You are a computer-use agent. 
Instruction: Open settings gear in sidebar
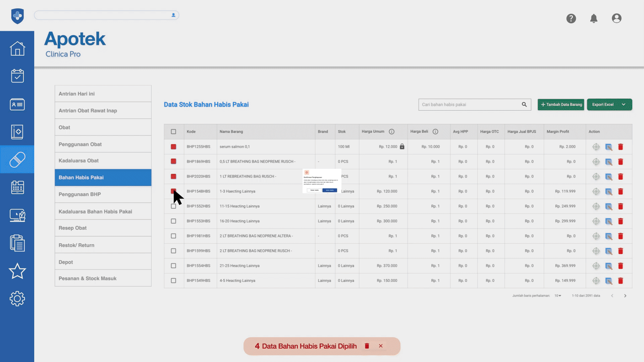point(17,298)
